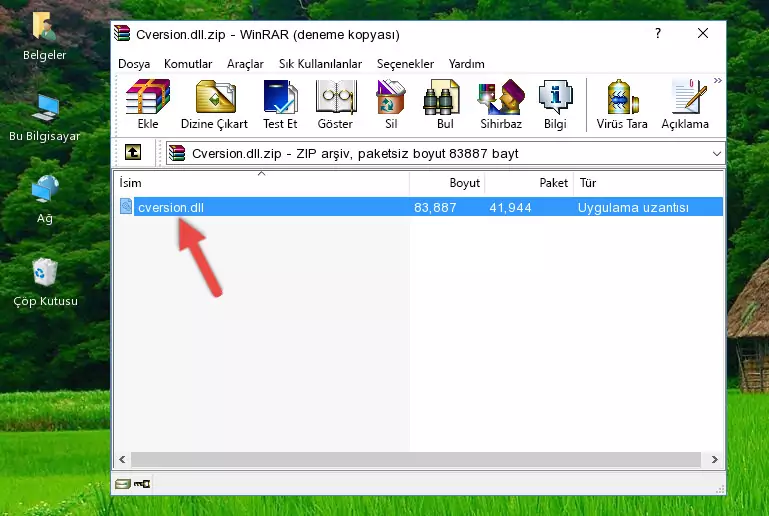769x516 pixels.
Task: Go up one folder level icon
Action: pyautogui.click(x=133, y=153)
